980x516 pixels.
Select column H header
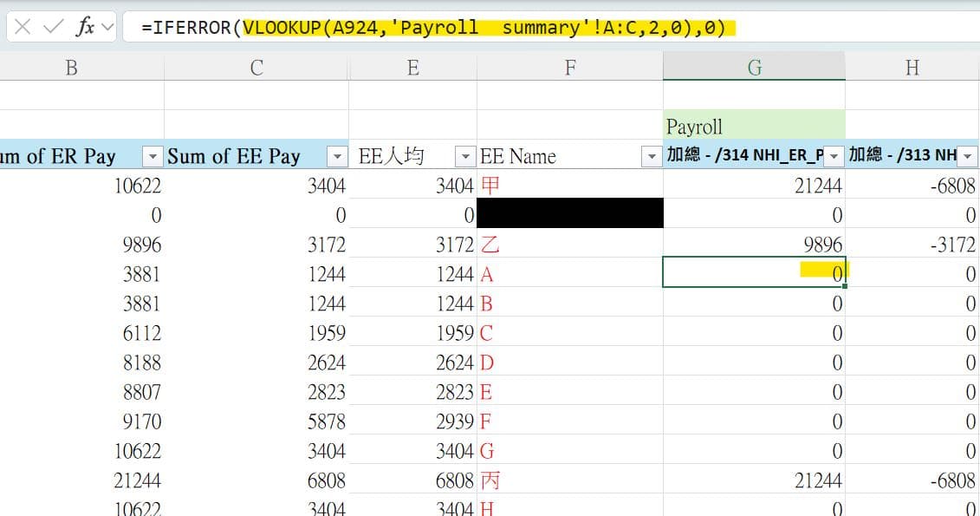(x=912, y=67)
